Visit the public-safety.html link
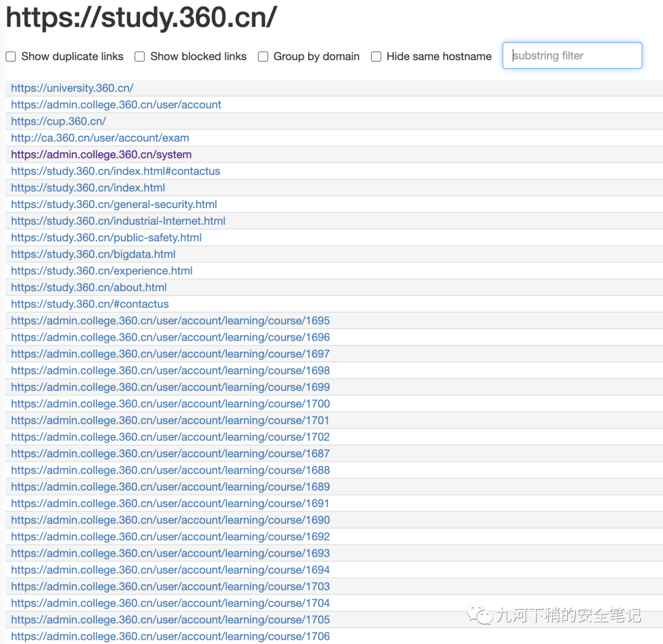 [x=106, y=238]
